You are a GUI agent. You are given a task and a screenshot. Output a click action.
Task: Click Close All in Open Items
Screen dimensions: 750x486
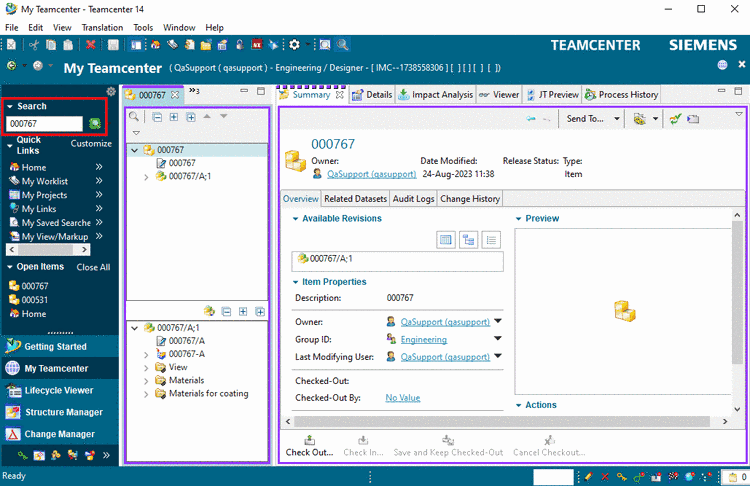tap(93, 267)
